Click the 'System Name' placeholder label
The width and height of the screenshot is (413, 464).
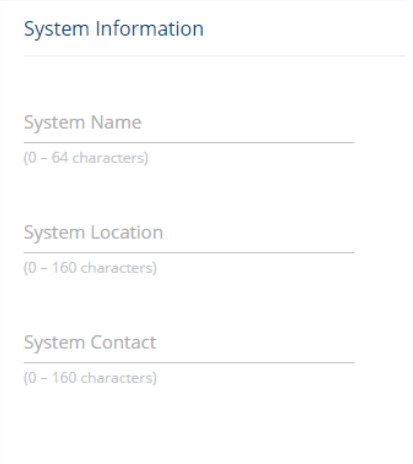click(83, 123)
